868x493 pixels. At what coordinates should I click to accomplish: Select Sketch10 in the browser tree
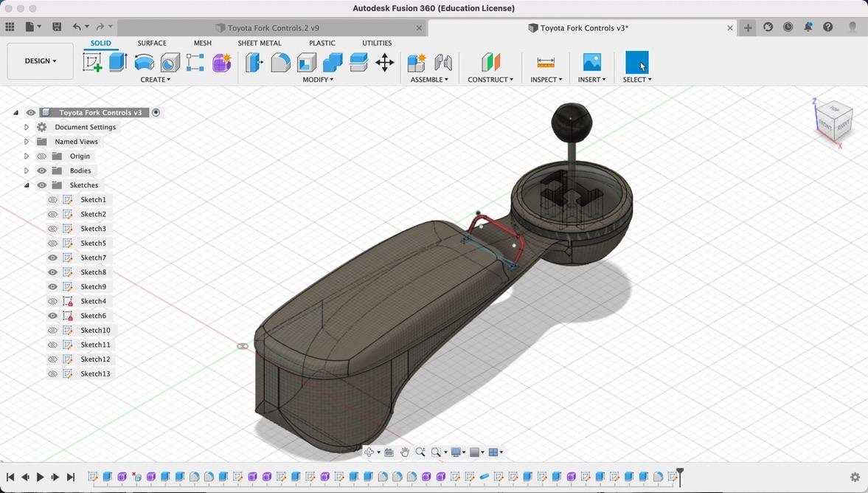95,330
